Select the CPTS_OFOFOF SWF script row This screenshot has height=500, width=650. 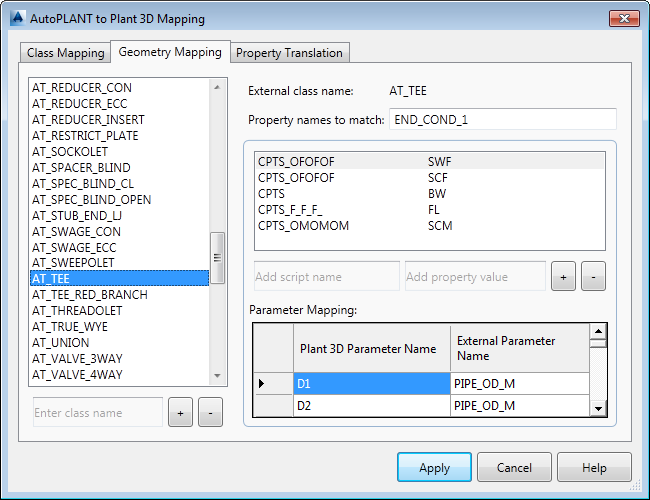(429, 161)
